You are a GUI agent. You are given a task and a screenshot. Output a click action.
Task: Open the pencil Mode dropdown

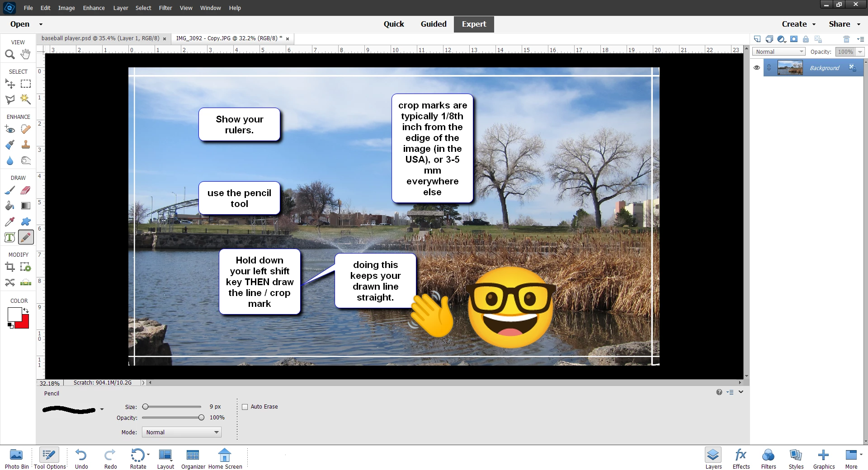[182, 432]
